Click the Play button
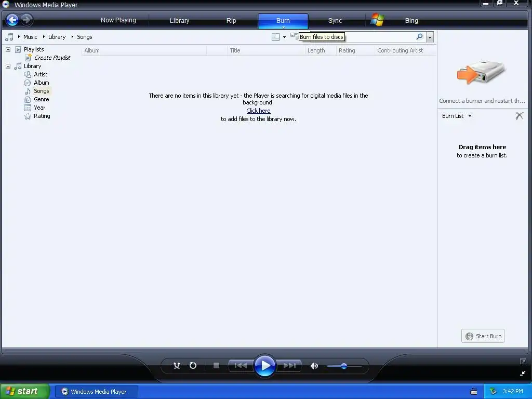The height and width of the screenshot is (399, 532). [264, 365]
